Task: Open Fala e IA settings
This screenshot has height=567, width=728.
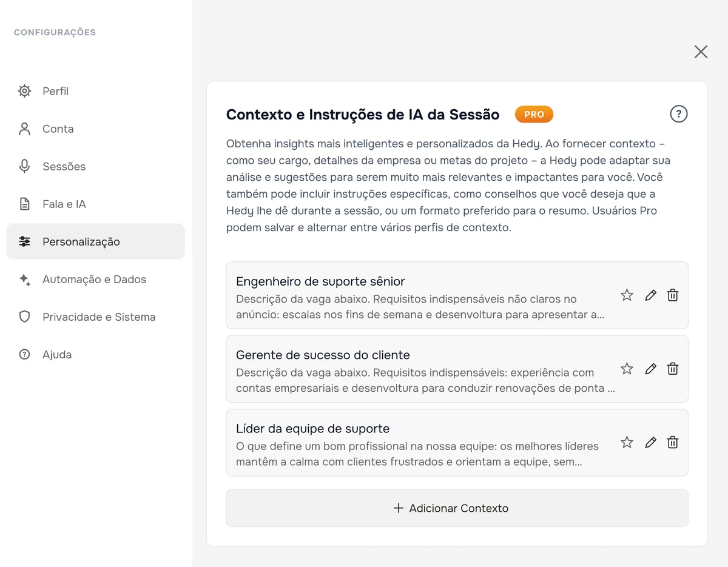Action: pos(96,204)
